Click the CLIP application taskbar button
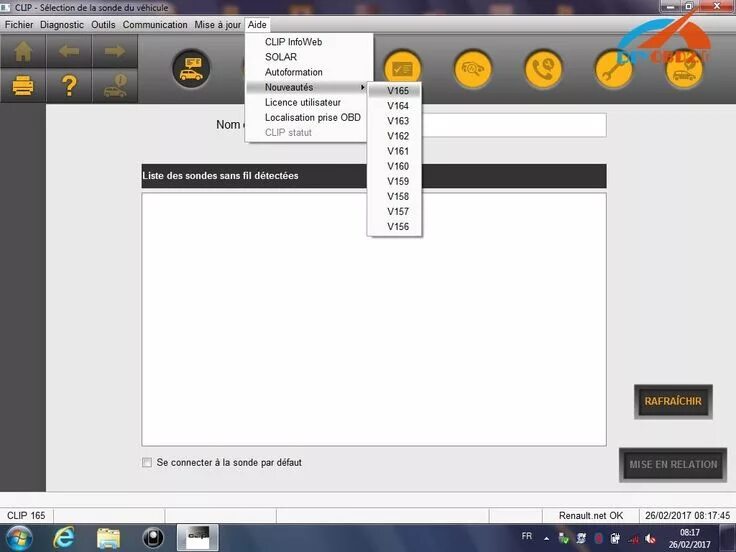The width and height of the screenshot is (736, 552). (x=198, y=538)
